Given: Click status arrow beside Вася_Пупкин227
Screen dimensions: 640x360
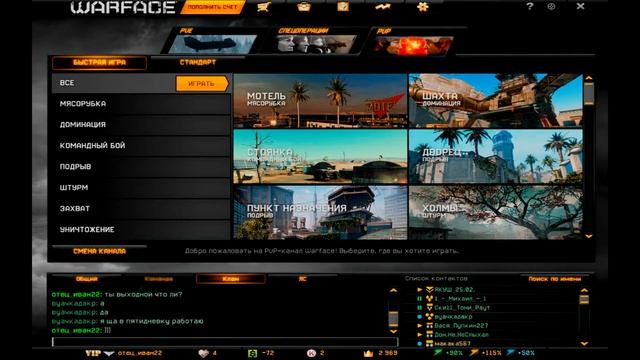Looking at the screenshot, I should 420,325.
